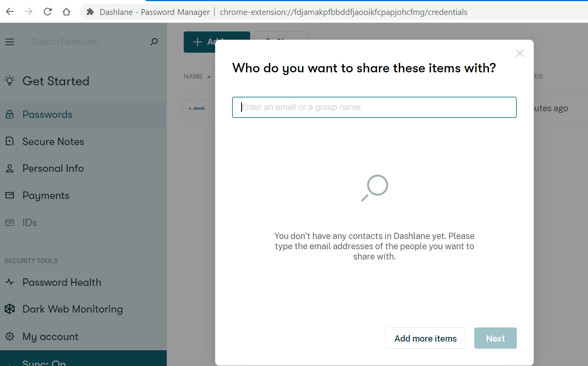Screen dimensions: 588x366
Task: Switch to the Passwords section
Action: [x=47, y=114]
